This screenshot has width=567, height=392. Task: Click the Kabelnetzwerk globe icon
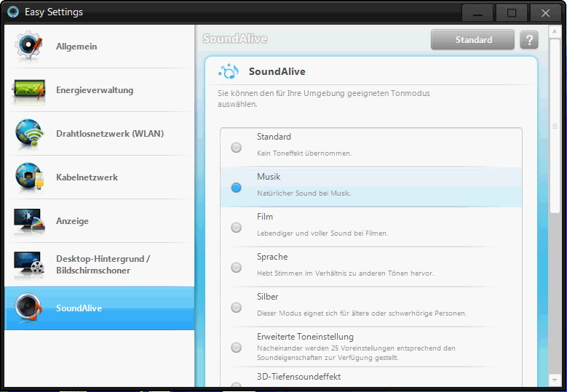(29, 177)
